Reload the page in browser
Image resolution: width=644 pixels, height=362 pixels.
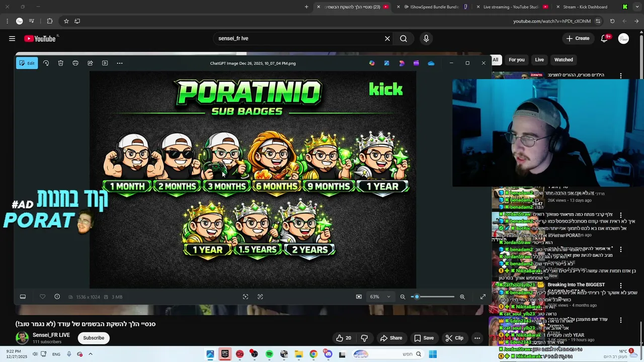(612, 21)
